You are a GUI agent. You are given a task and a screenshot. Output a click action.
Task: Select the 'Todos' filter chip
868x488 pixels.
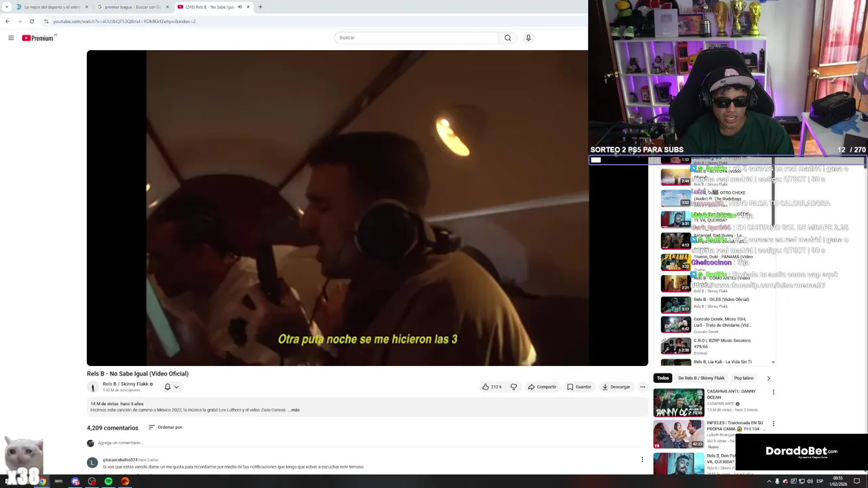point(663,378)
